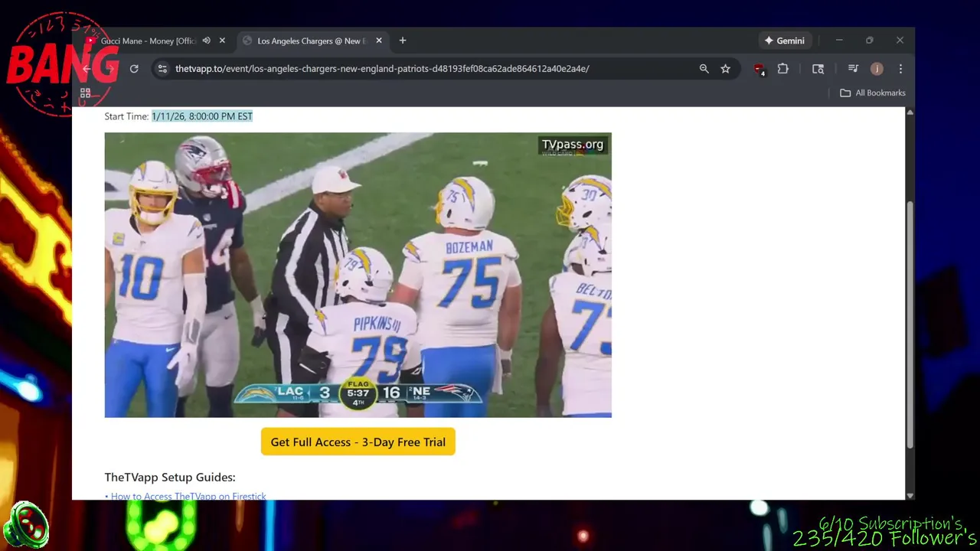Restore down the Chrome window

pos(869,41)
